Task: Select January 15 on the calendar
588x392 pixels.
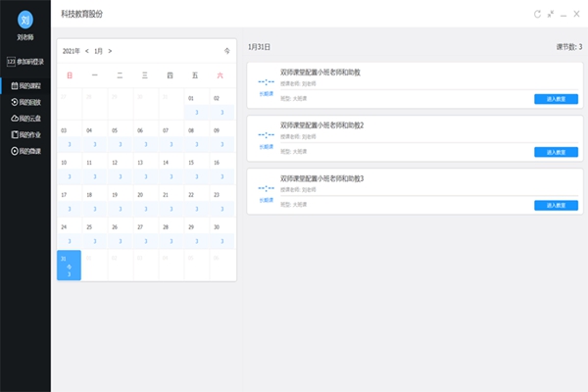Action: point(196,168)
